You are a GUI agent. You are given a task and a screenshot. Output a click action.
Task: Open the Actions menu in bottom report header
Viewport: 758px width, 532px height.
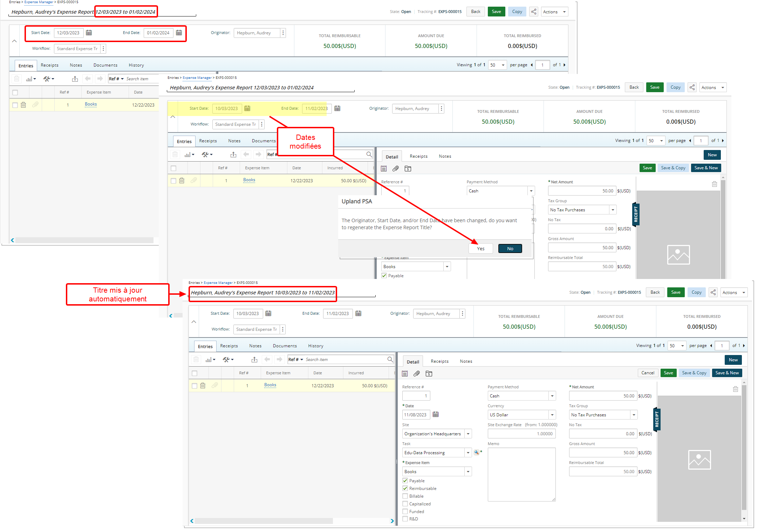(734, 292)
